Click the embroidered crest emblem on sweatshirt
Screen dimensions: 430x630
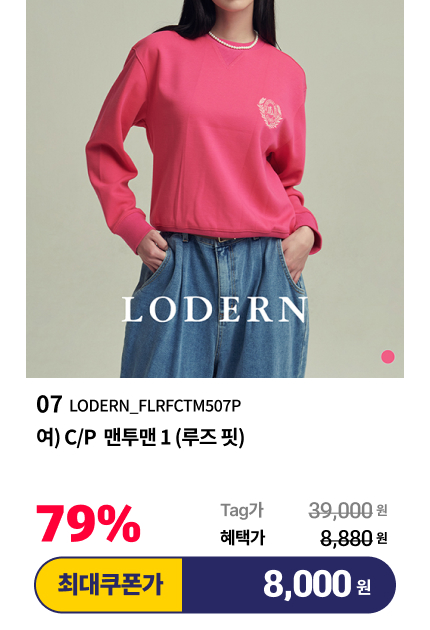pyautogui.click(x=272, y=113)
